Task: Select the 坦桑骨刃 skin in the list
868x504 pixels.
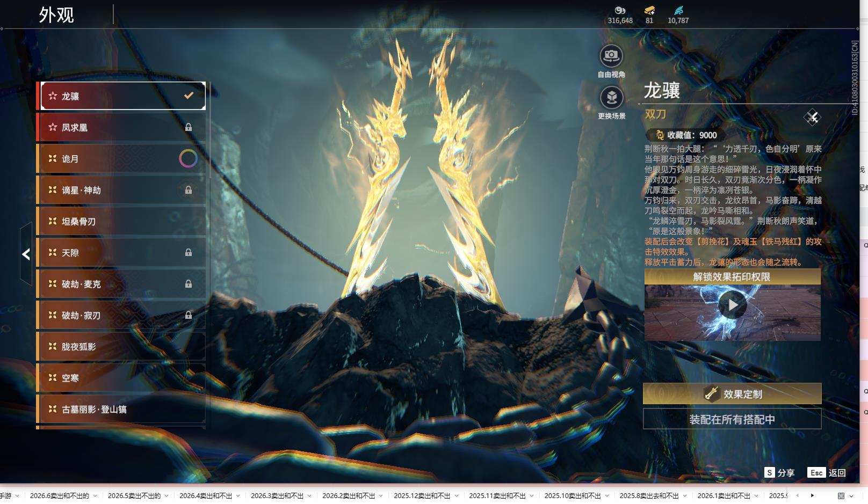Action: coord(122,221)
